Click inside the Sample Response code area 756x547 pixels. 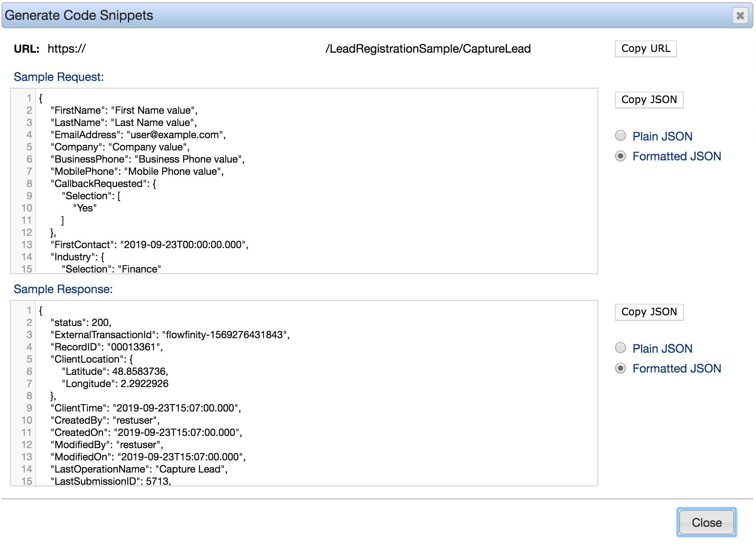(306, 393)
